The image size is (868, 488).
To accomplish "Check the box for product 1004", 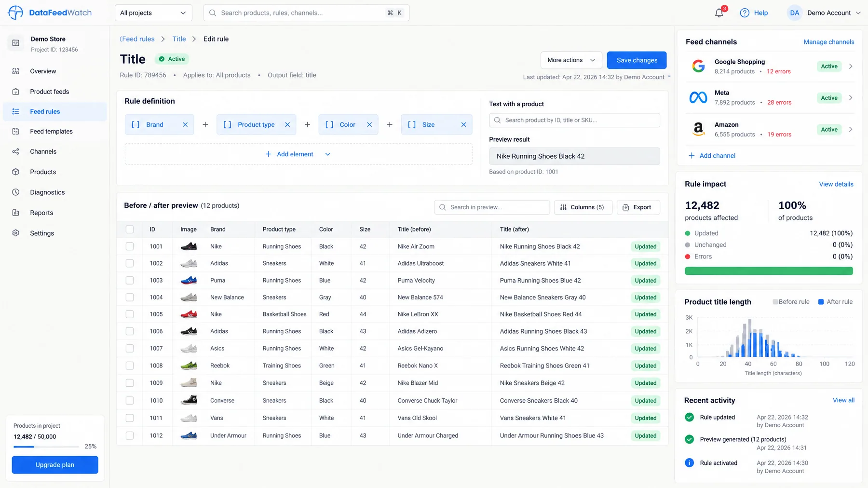I will tap(130, 298).
